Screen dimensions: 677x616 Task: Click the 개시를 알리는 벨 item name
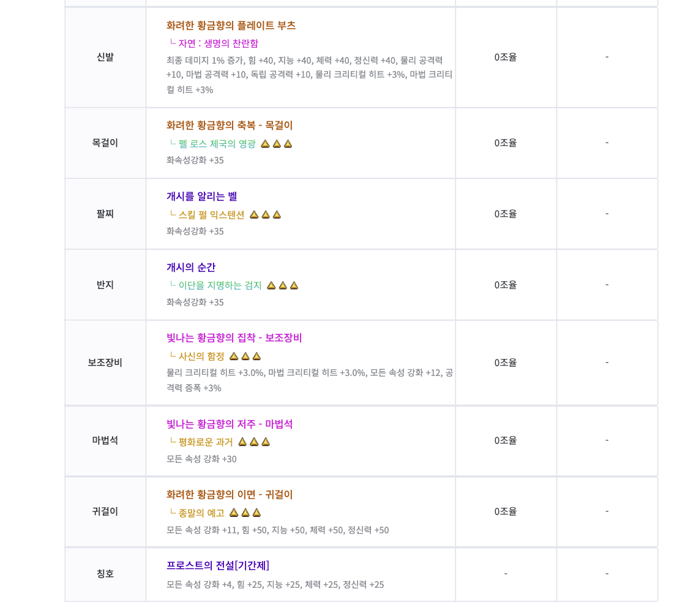click(201, 197)
